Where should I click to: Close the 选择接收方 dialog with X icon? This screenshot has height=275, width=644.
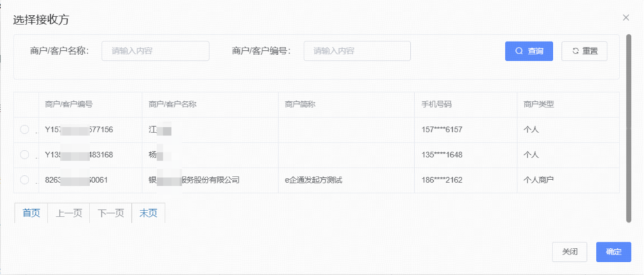click(x=626, y=18)
